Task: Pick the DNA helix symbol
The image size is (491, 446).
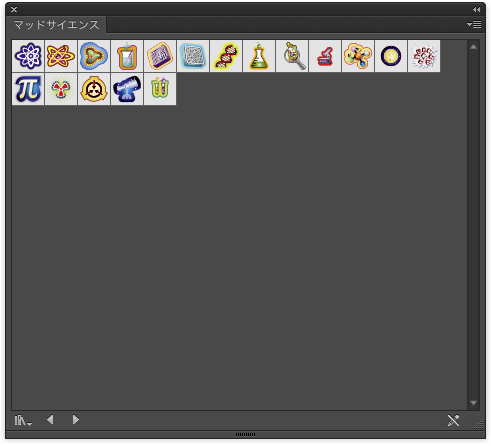Action: (x=226, y=56)
